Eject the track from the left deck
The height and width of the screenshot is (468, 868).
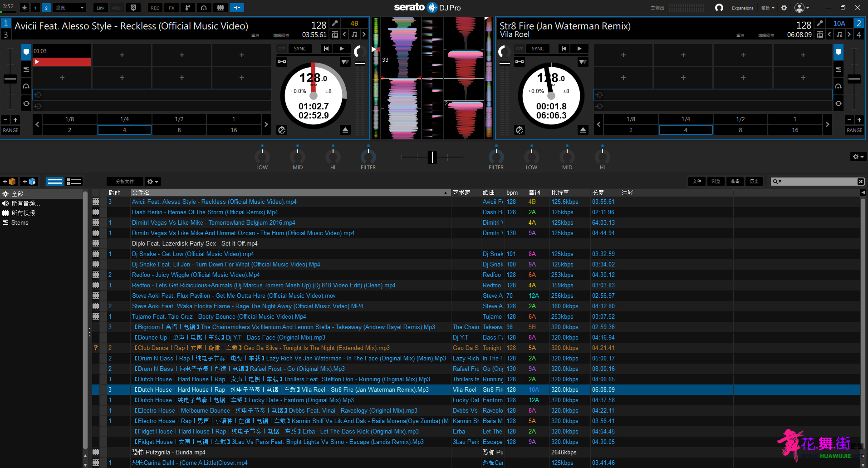pyautogui.click(x=345, y=130)
